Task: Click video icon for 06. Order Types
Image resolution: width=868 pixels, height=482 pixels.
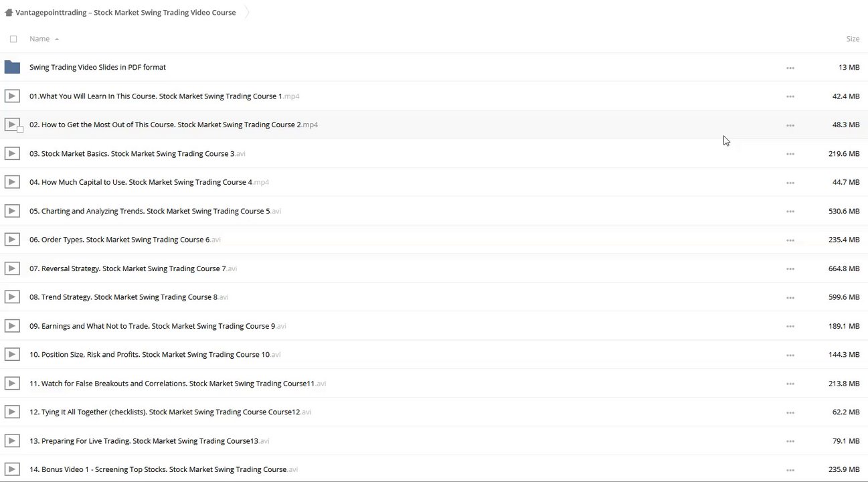Action: coord(12,240)
